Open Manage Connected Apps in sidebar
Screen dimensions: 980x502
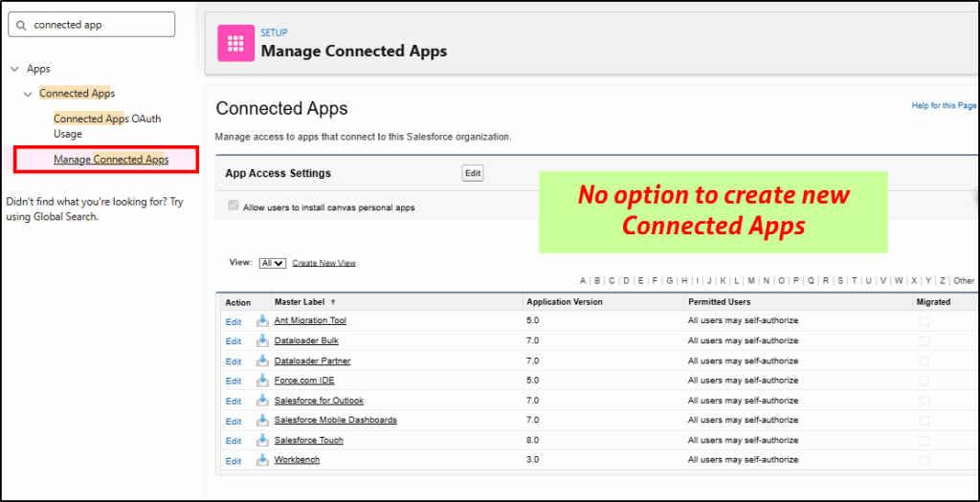pyautogui.click(x=111, y=160)
